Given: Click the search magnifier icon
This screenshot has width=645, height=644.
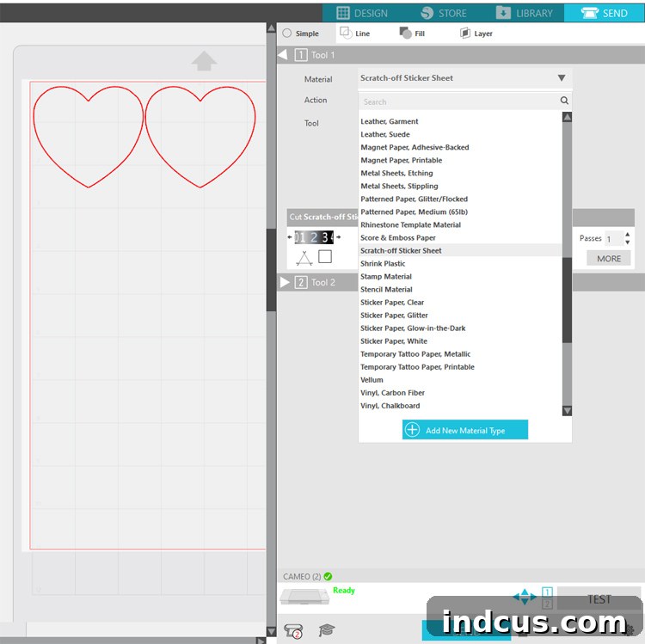Looking at the screenshot, I should pyautogui.click(x=564, y=101).
